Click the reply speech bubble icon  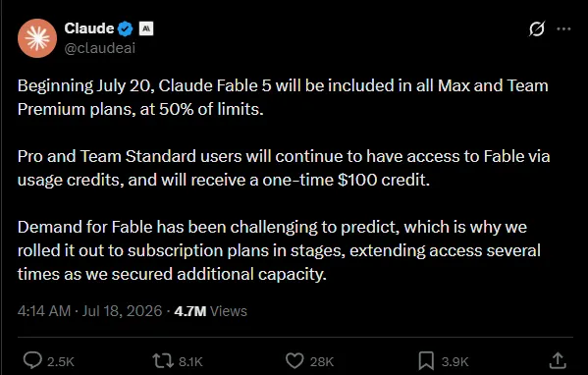coord(32,360)
